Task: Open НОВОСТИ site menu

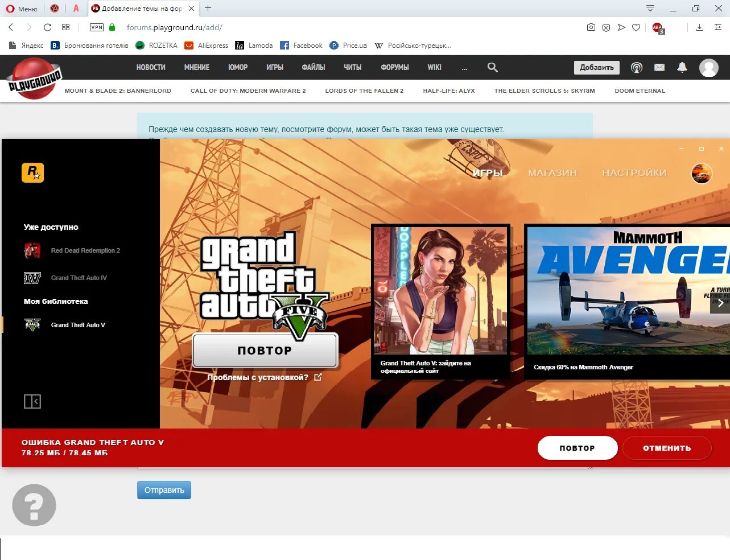Action: coord(151,67)
